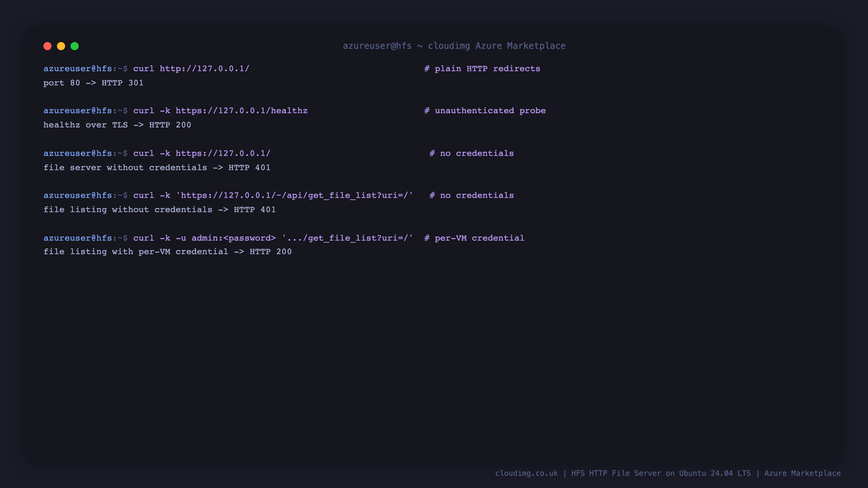
Task: Click the command 'curl -k https://127.0.0.1/healthz'
Action: pyautogui.click(x=220, y=110)
